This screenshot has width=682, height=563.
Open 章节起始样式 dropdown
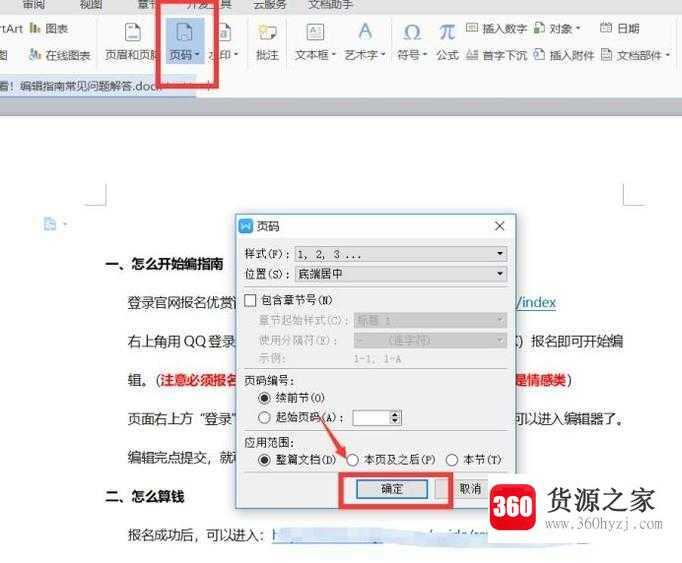[x=430, y=321]
